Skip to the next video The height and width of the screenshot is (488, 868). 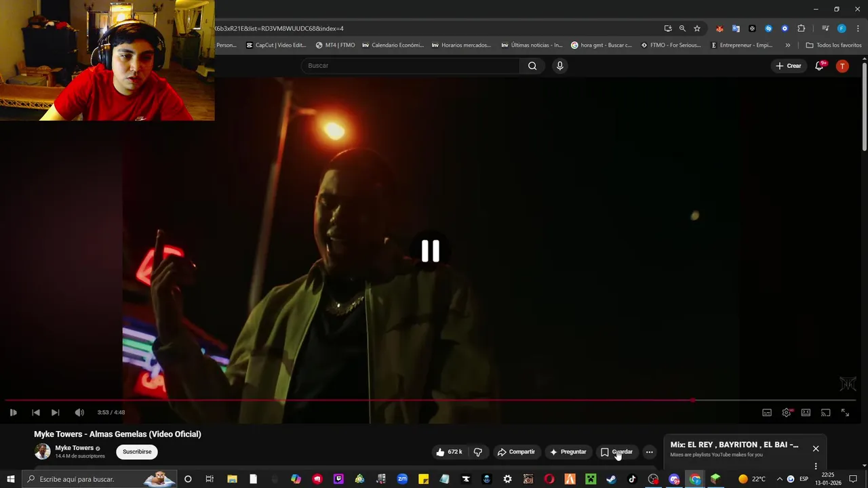[x=56, y=412]
